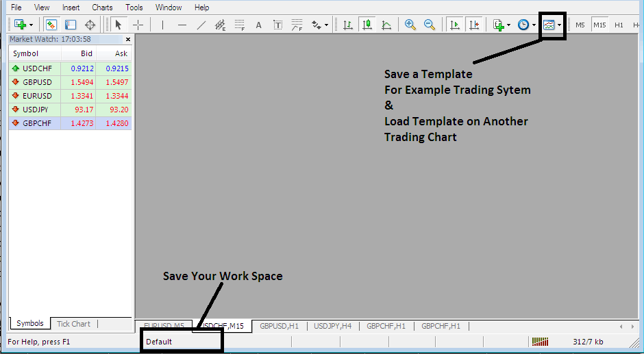
Task: Click the Zoom Out magnifier icon
Action: click(430, 25)
